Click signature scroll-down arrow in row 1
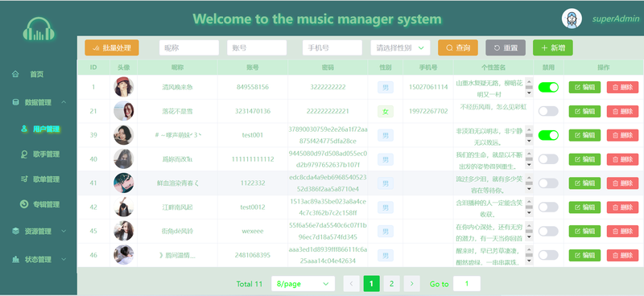Image resolution: width=644 pixels, height=296 pixels. [529, 92]
